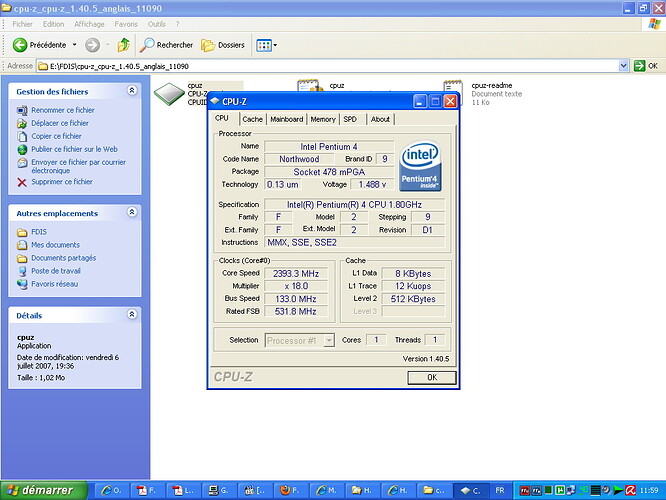This screenshot has height=500, width=666.
Task: Open the view mode dropdown in toolbar
Action: coord(267,45)
